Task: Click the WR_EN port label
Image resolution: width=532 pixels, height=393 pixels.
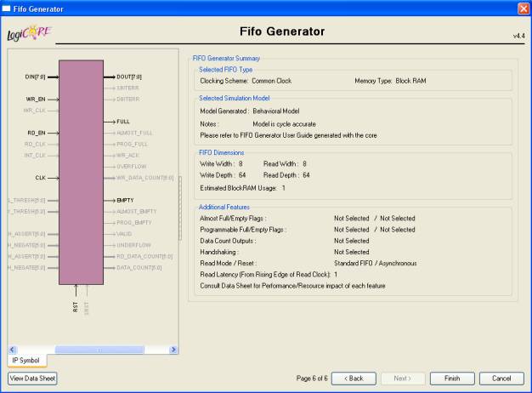Action: point(36,100)
